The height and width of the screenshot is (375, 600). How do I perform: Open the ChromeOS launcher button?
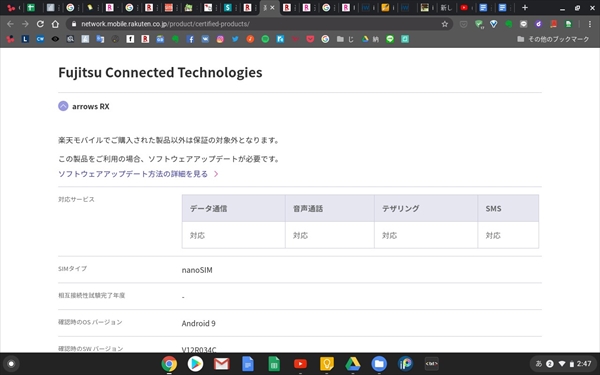point(11,364)
